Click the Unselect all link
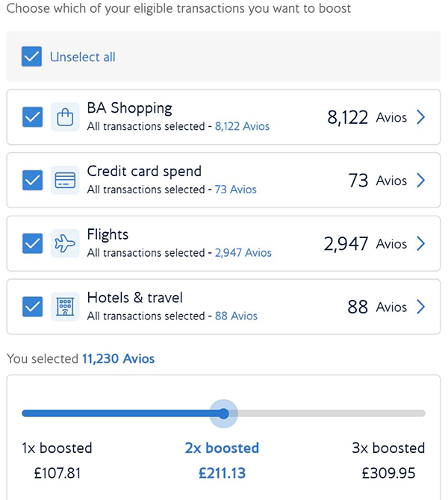448x500 pixels. pyautogui.click(x=82, y=57)
